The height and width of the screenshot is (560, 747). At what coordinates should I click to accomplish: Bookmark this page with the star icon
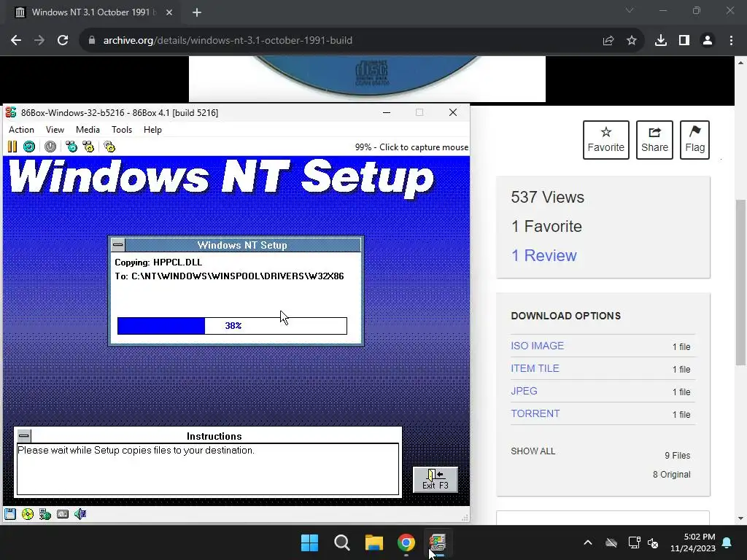[x=632, y=41]
